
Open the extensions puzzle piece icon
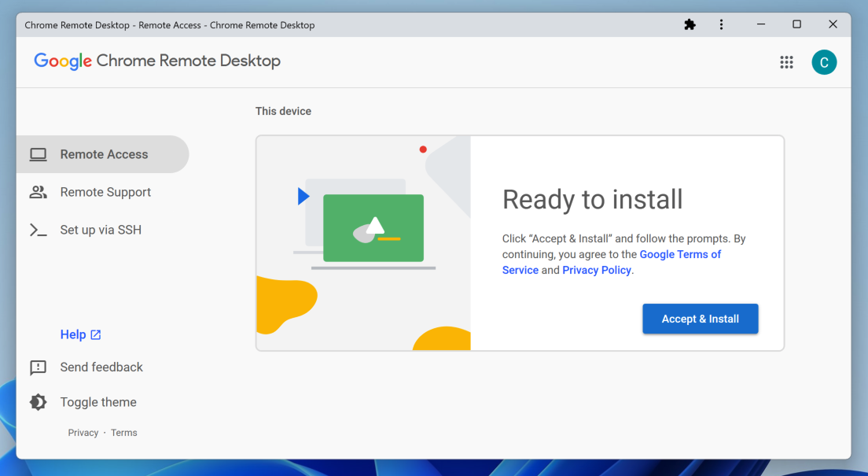coord(690,24)
